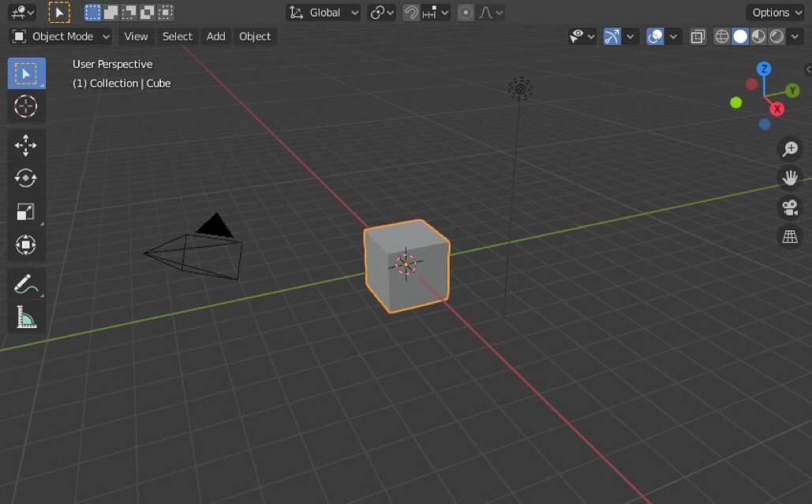The height and width of the screenshot is (504, 812).
Task: Select the Move tool in the left toolbar
Action: pos(26,146)
